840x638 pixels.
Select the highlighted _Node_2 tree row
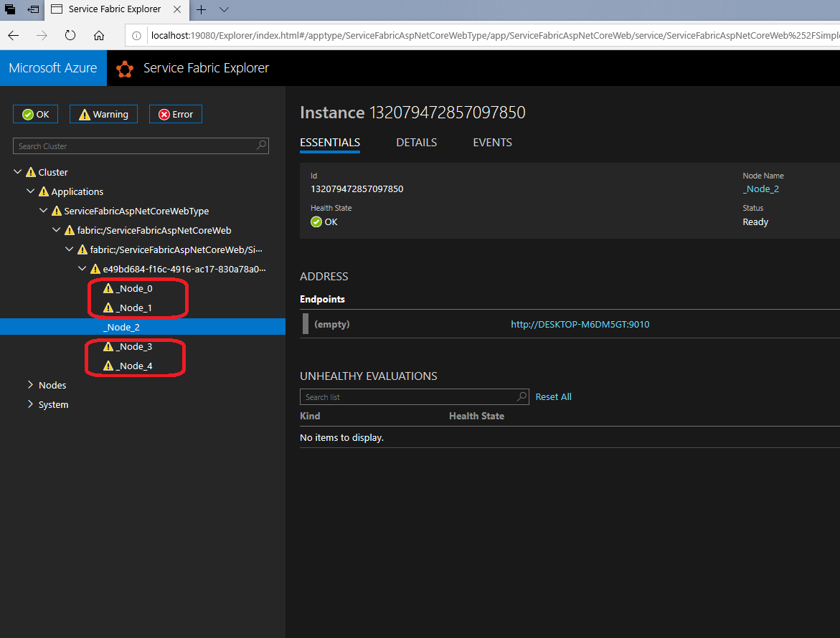coord(143,326)
